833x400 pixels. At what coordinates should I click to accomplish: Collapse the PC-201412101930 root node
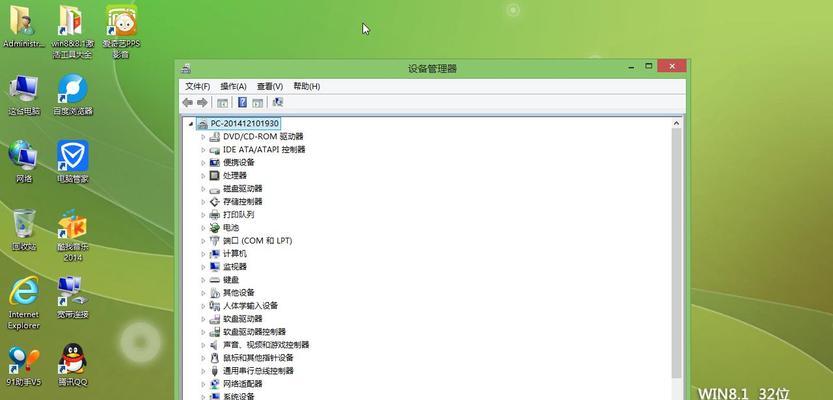coord(191,124)
